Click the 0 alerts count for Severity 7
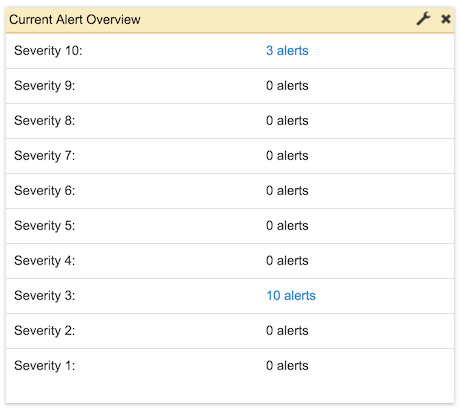This screenshot has width=461, height=409. point(287,156)
